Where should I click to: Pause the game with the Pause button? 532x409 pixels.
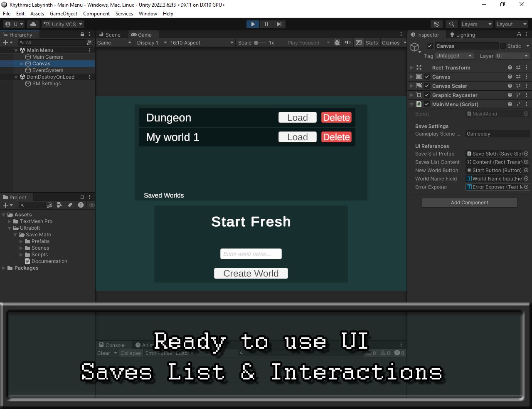tap(266, 24)
